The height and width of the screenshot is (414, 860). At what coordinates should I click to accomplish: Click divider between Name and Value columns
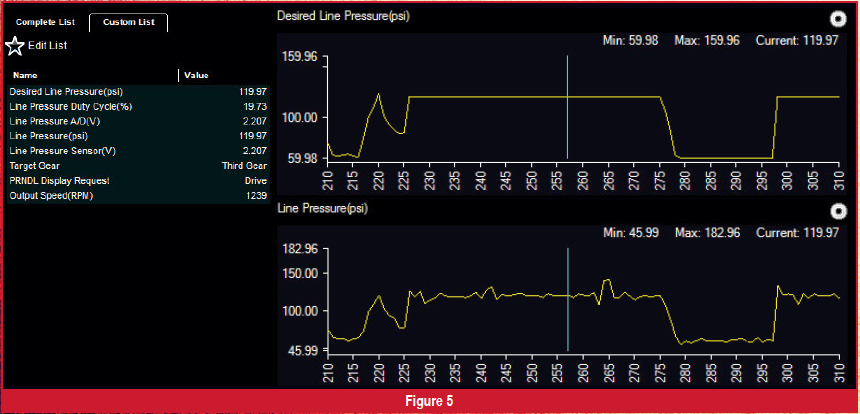point(178,75)
